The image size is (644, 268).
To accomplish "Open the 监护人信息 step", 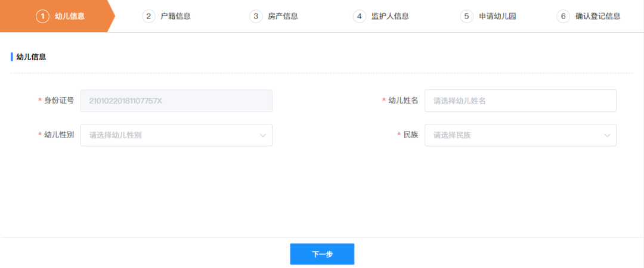I will point(390,16).
